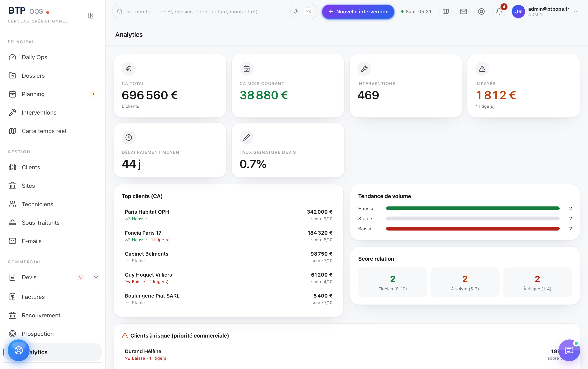Click the warning icon beside Clients à risque heading
The width and height of the screenshot is (588, 369).
(x=125, y=336)
